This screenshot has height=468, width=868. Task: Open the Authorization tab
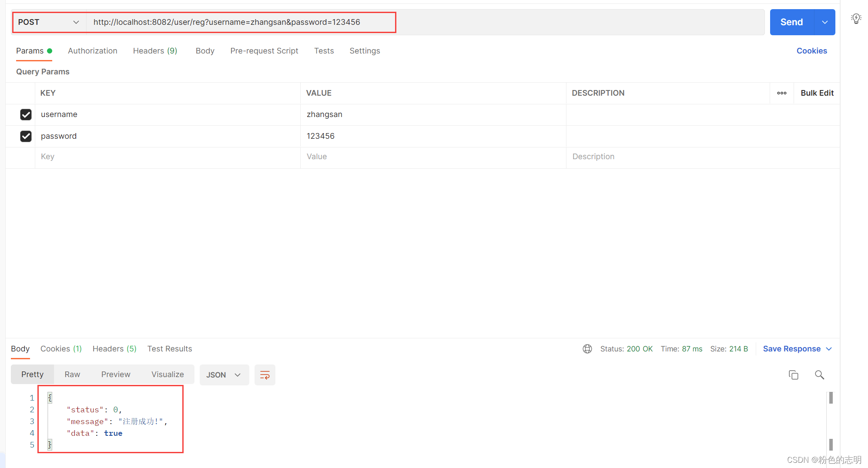click(93, 51)
